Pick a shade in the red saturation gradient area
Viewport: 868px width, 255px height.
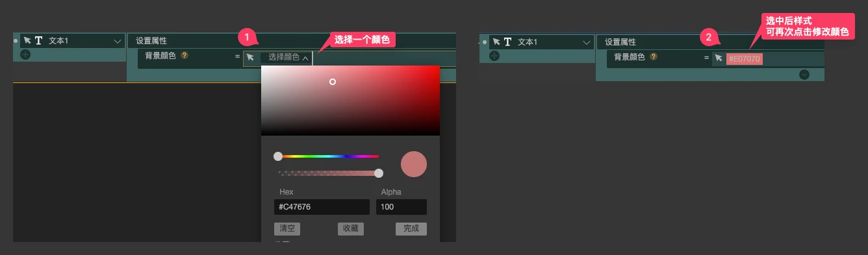click(350, 100)
